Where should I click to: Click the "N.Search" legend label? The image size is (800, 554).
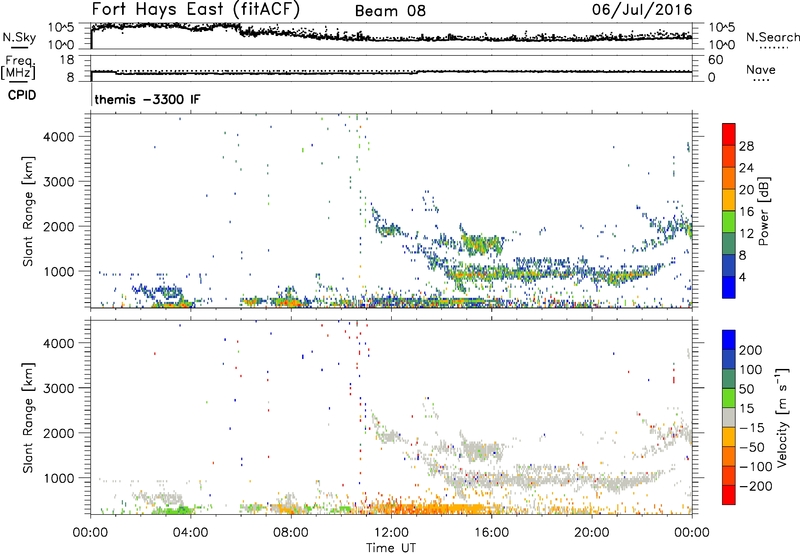tap(772, 37)
